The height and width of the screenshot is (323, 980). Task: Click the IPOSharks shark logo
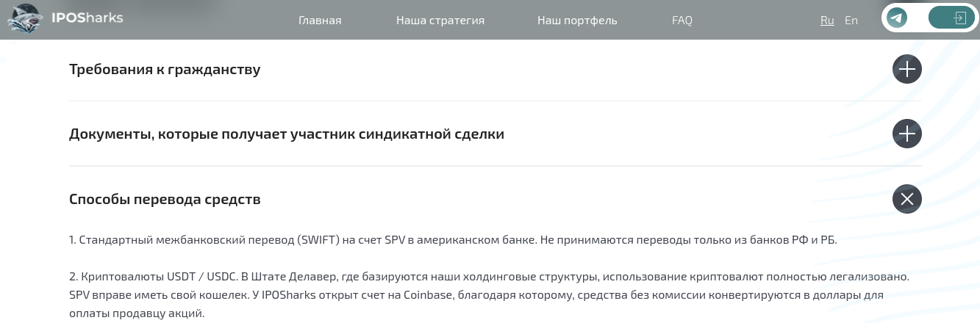point(27,19)
